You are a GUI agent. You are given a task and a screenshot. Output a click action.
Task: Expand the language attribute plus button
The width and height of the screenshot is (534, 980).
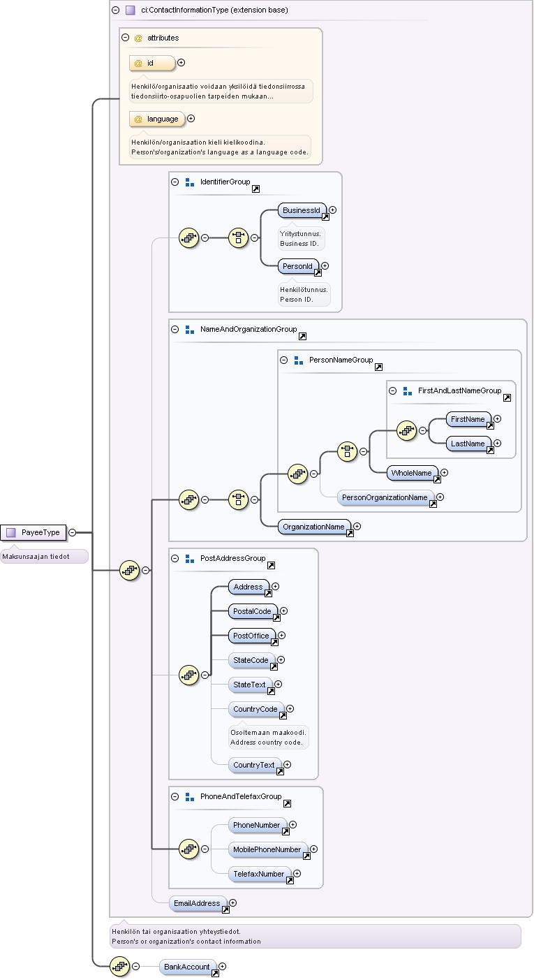[x=191, y=119]
